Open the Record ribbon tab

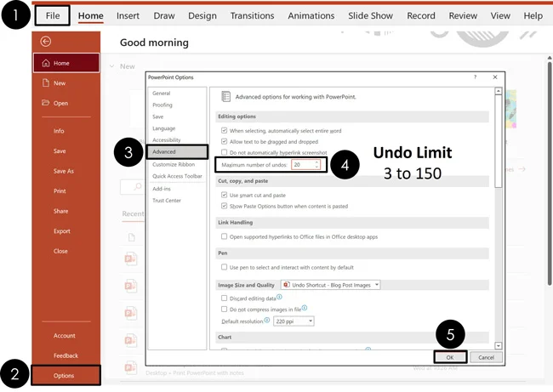pos(421,15)
